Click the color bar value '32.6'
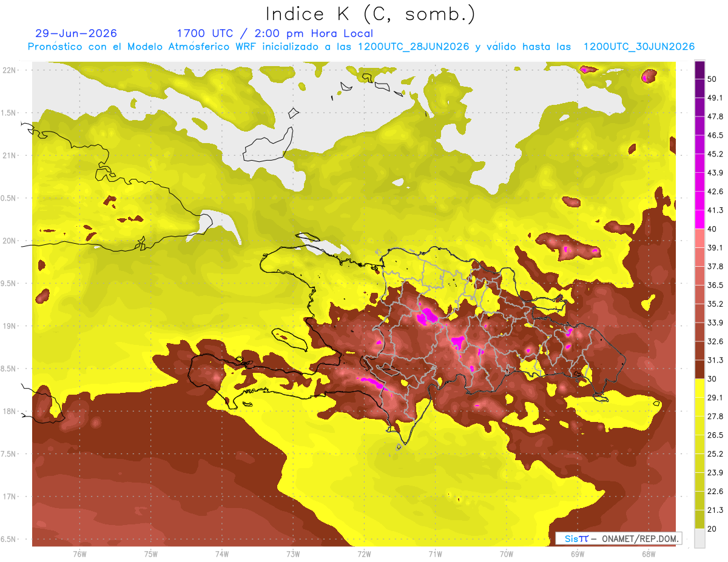Viewport: 728px width, 562px height. coord(715,341)
